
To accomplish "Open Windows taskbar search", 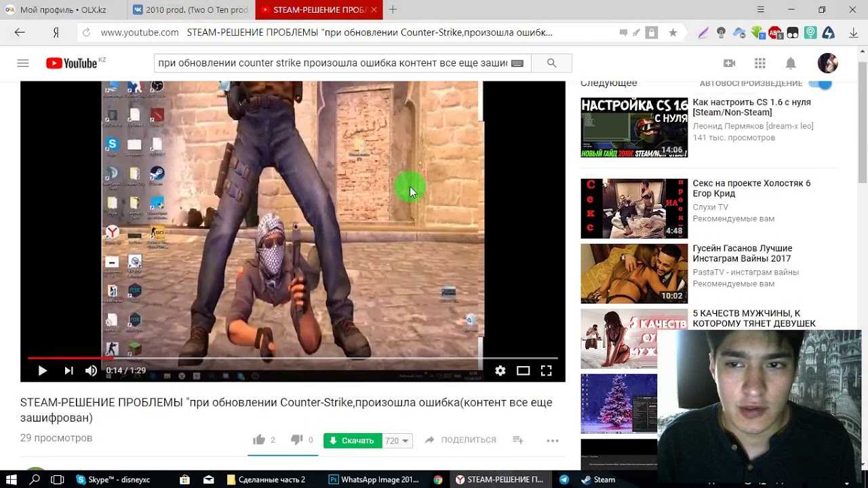I will (35, 479).
